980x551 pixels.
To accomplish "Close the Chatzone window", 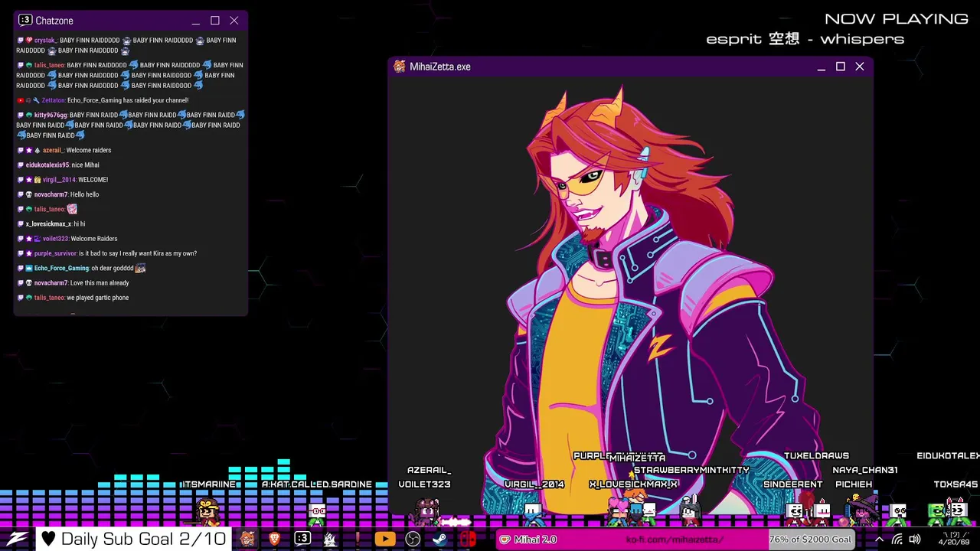I will point(234,21).
